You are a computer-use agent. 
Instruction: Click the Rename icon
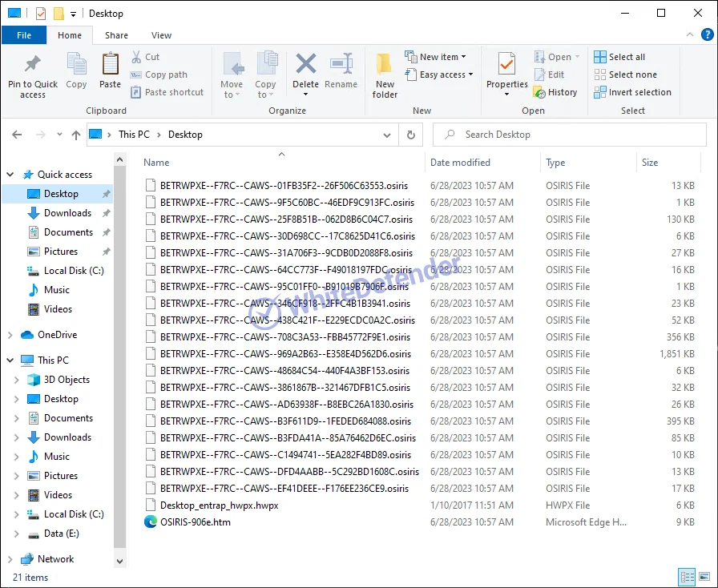click(341, 70)
